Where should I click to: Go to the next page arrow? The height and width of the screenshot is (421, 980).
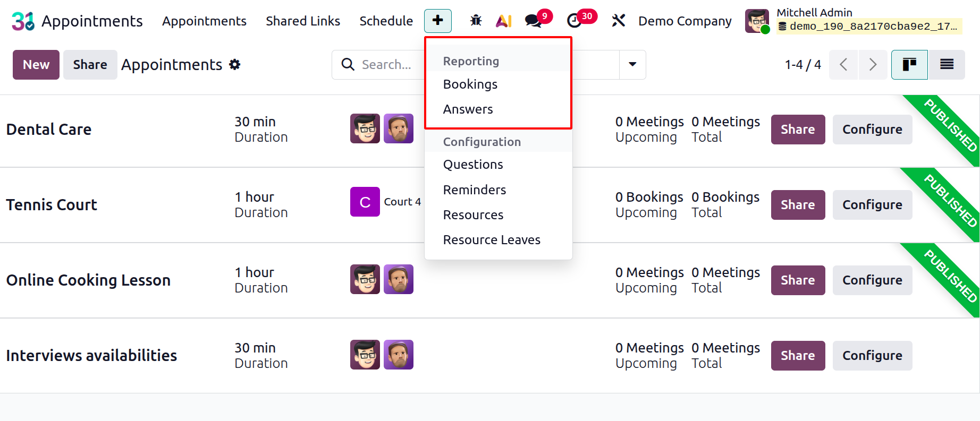pos(872,65)
